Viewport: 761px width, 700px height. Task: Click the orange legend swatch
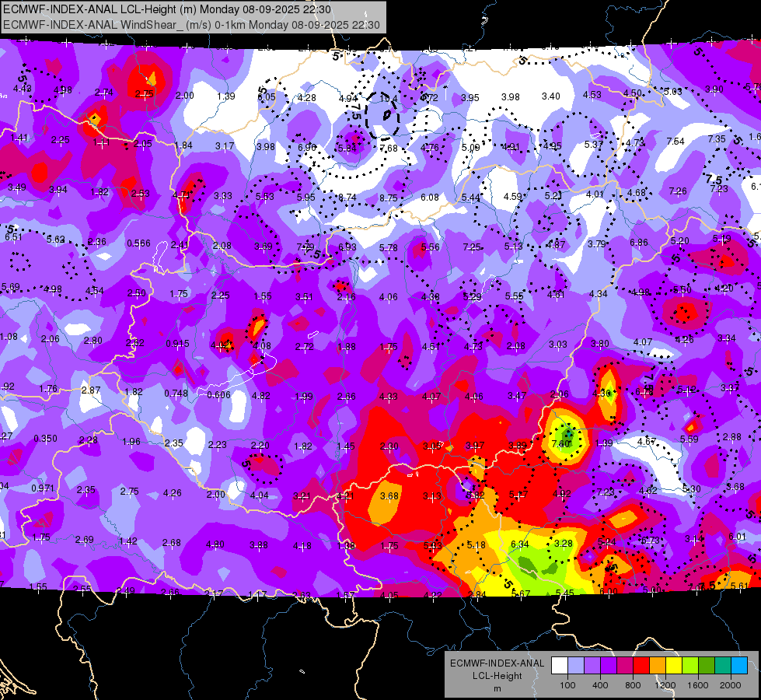coord(658,665)
